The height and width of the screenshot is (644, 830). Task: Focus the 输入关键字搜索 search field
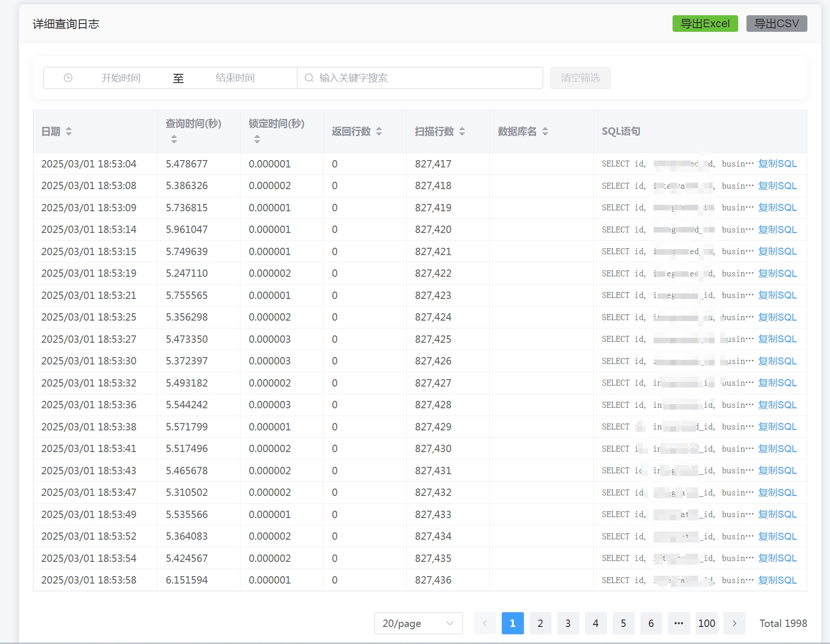pyautogui.click(x=425, y=78)
